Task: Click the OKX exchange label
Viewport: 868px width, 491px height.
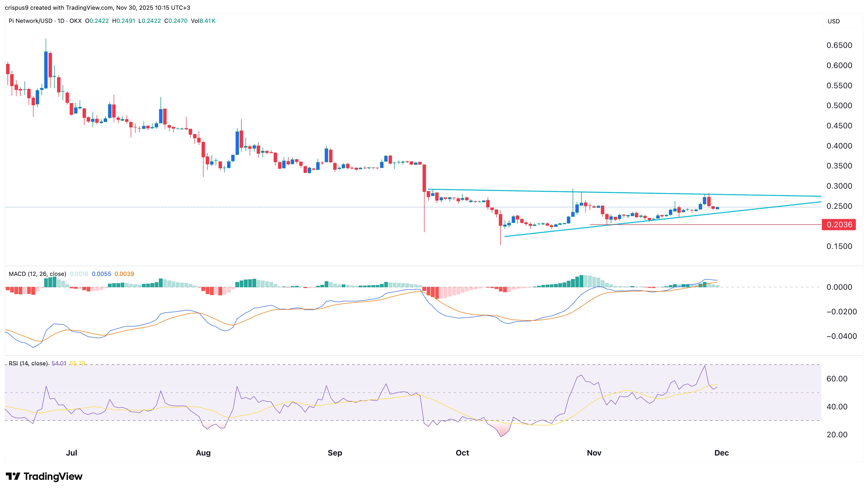Action: click(x=76, y=21)
